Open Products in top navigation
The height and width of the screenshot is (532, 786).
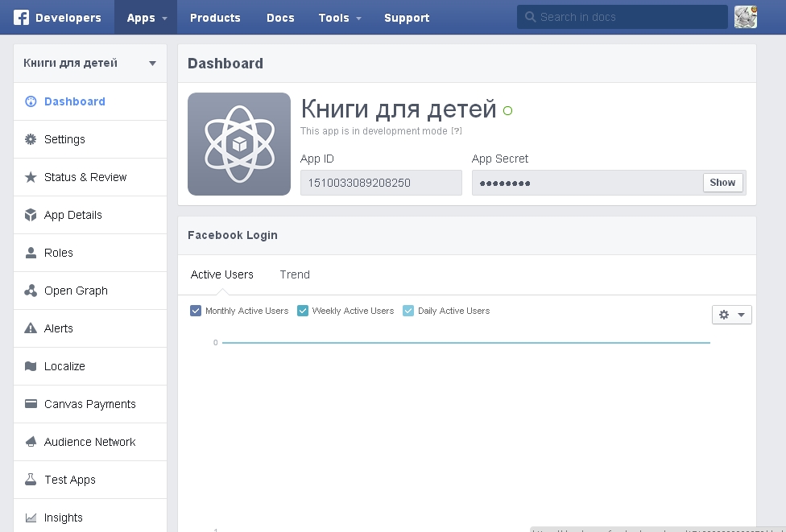[x=215, y=18]
